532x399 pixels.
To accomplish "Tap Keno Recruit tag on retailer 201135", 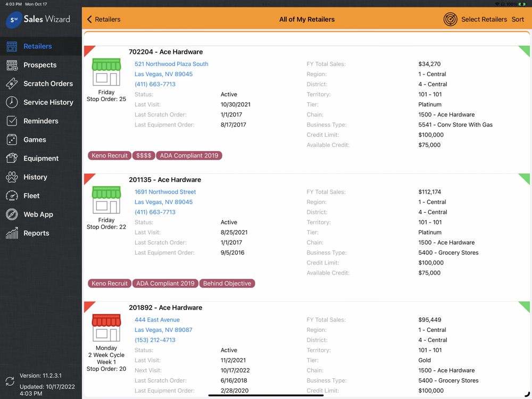I will pos(110,284).
